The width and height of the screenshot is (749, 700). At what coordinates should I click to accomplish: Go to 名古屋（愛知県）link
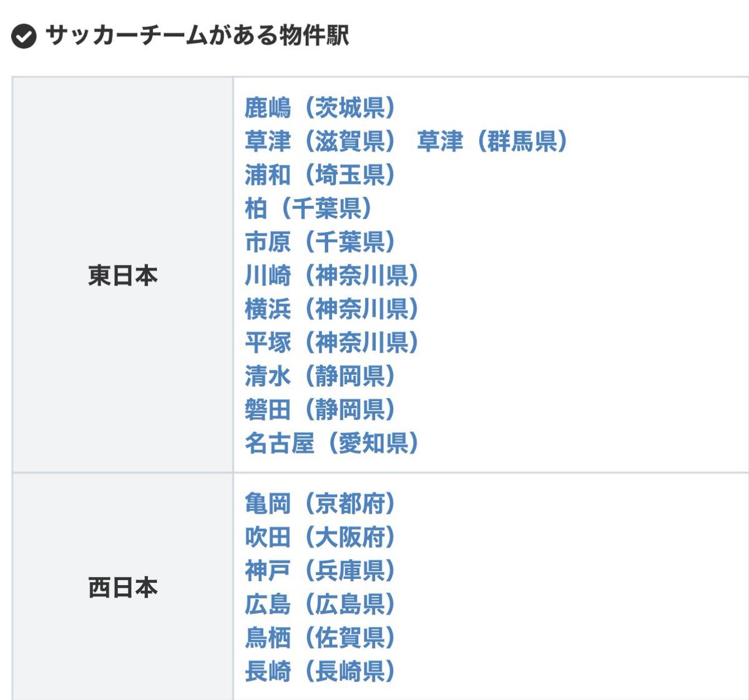[x=331, y=444]
